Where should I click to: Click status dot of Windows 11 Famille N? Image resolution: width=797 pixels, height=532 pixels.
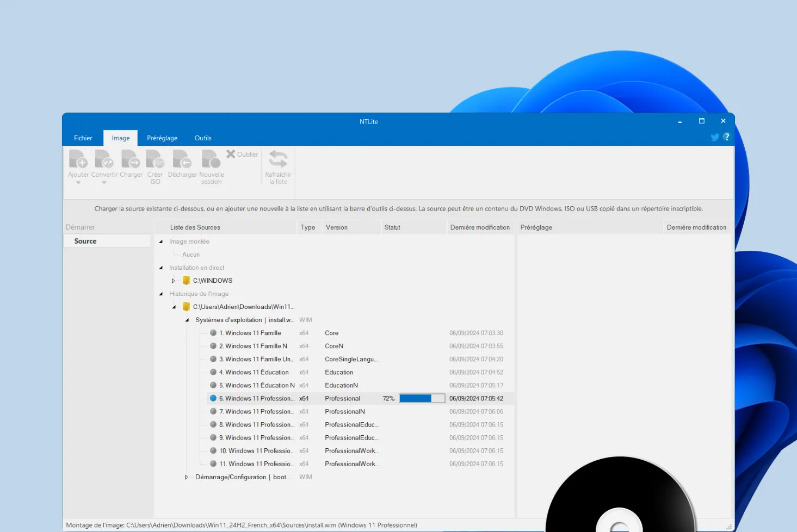click(x=213, y=346)
